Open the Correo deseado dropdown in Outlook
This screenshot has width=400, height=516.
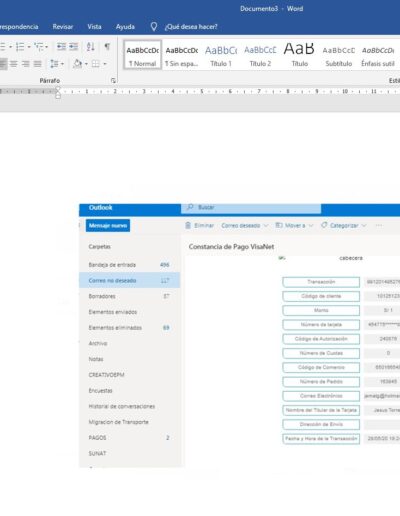pos(245,225)
